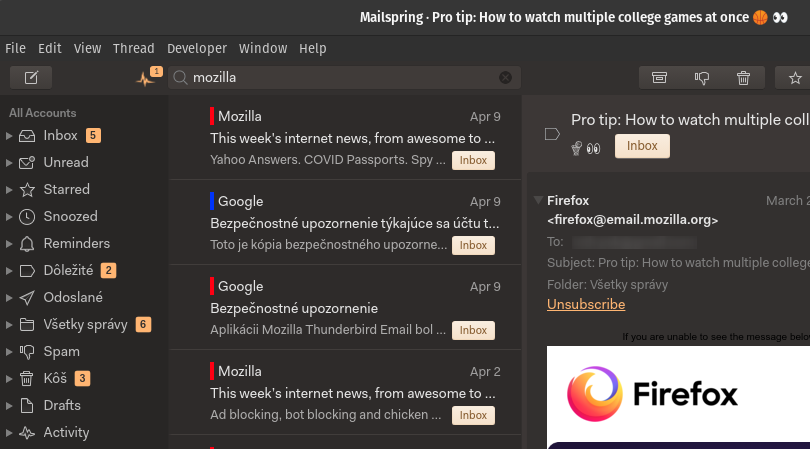Click the mozilla search input field

[344, 78]
